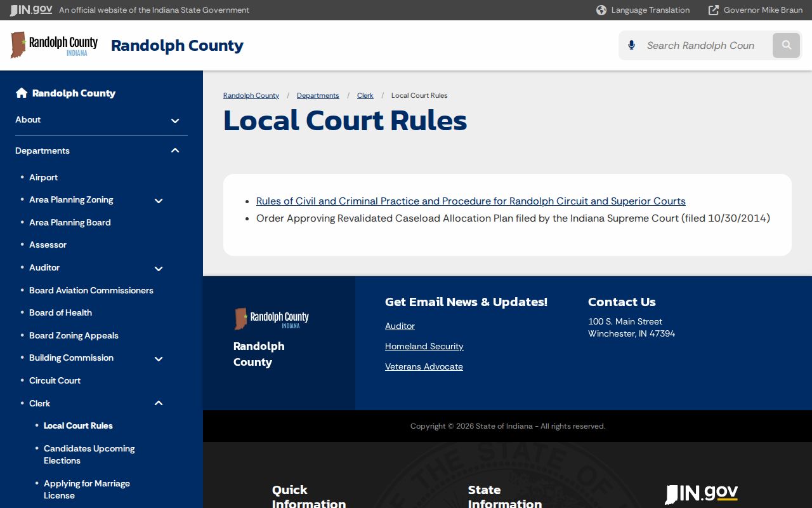Go to Board of Health
The height and width of the screenshot is (508, 812).
click(x=60, y=312)
